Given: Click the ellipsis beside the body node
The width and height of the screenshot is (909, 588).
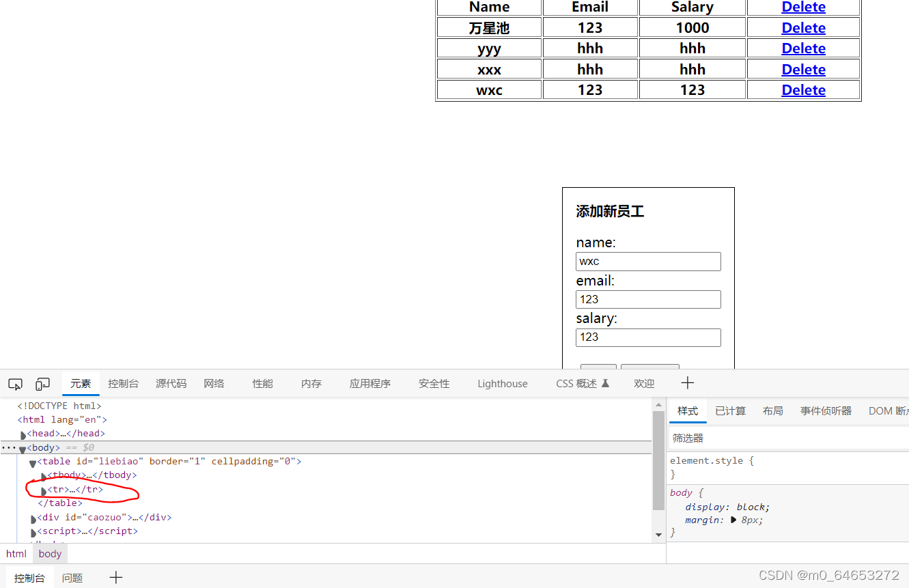Looking at the screenshot, I should coord(9,447).
